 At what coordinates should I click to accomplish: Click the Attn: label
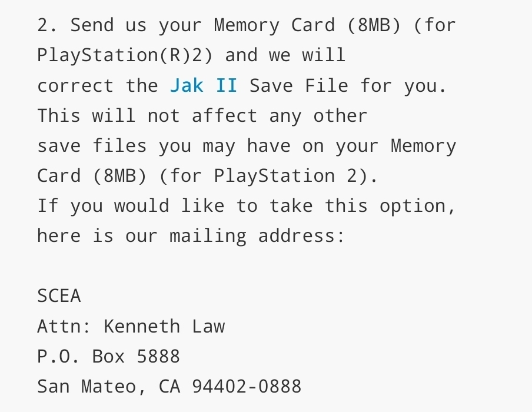pyautogui.click(x=64, y=326)
